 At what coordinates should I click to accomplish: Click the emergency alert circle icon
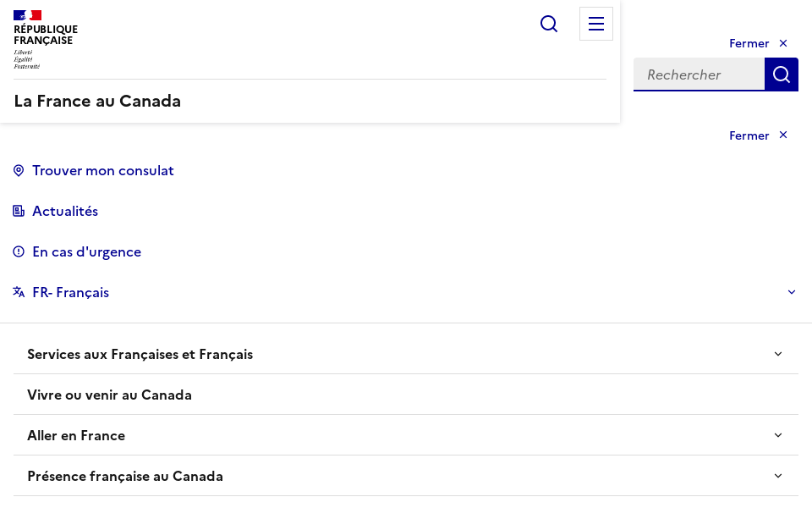19,251
